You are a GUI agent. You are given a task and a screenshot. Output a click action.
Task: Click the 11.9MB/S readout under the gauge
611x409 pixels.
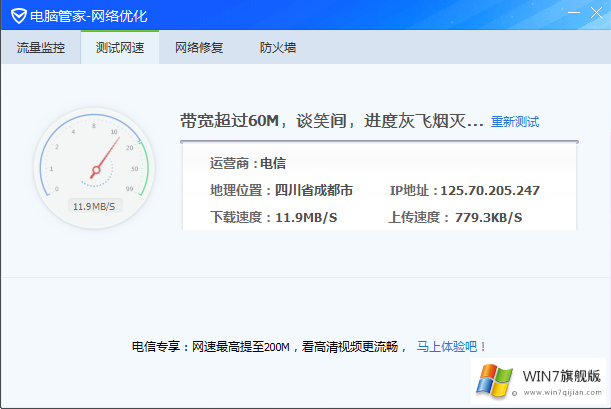click(x=94, y=206)
